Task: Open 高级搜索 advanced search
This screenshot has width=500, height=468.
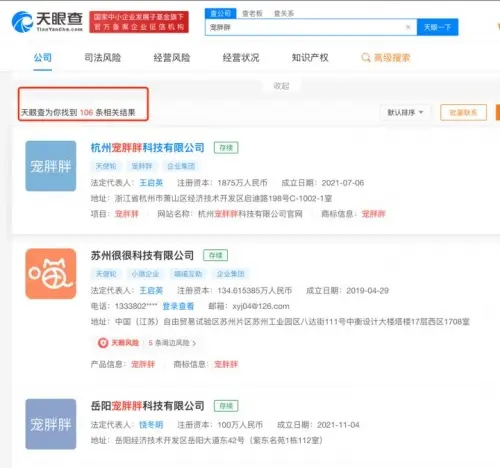Action: coord(386,58)
